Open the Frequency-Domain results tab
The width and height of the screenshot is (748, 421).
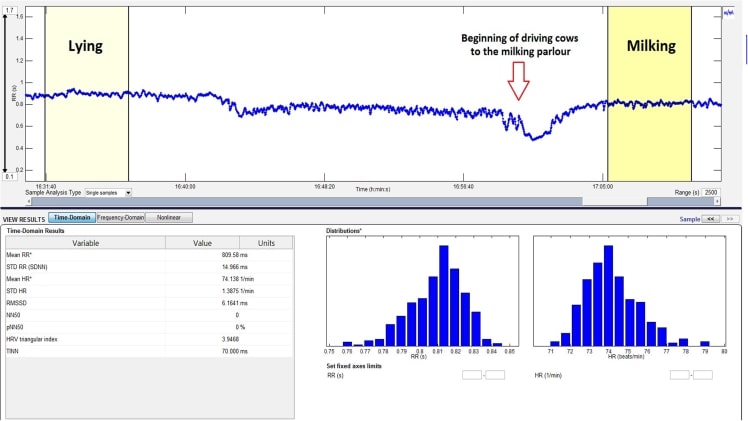pyautogui.click(x=119, y=217)
